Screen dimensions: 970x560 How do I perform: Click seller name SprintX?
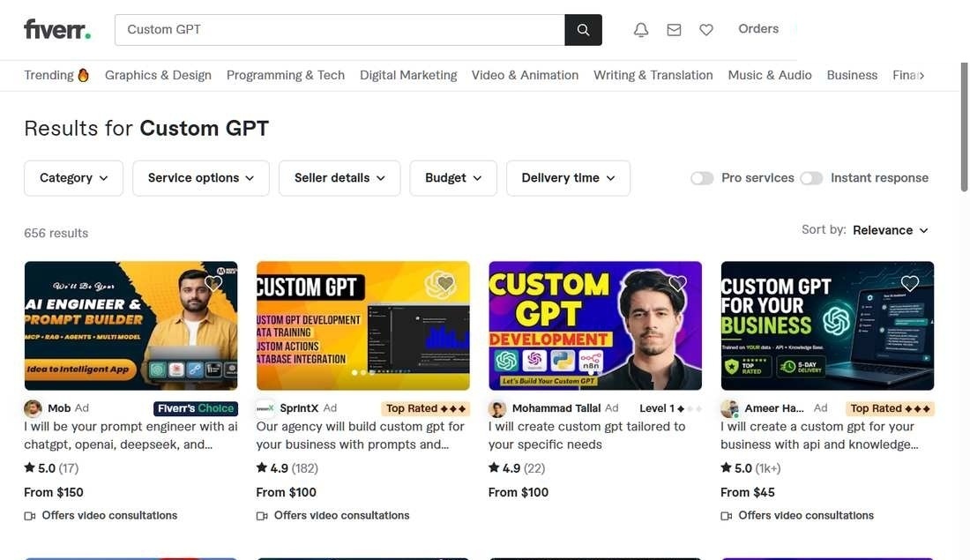click(x=299, y=408)
